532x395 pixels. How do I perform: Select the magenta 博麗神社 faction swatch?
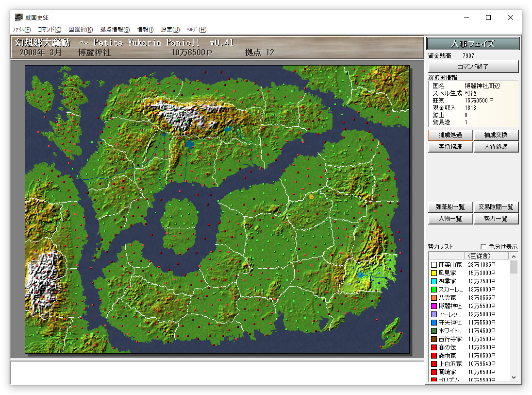point(434,306)
